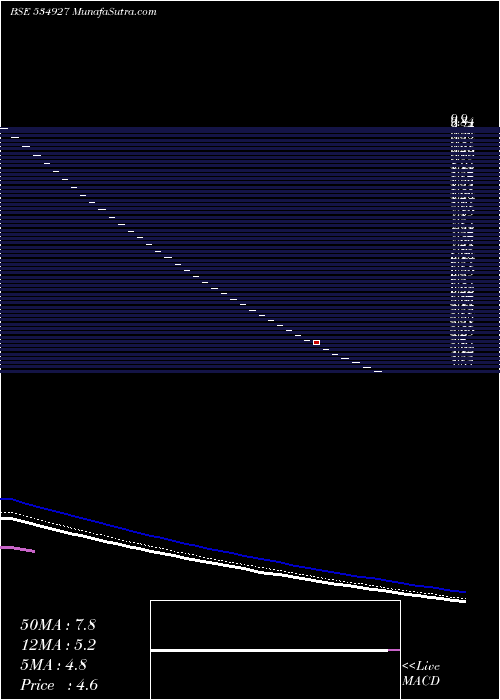Click the 12MA : 5.2 value
Viewport: 500px width, 700px height.
(x=58, y=645)
